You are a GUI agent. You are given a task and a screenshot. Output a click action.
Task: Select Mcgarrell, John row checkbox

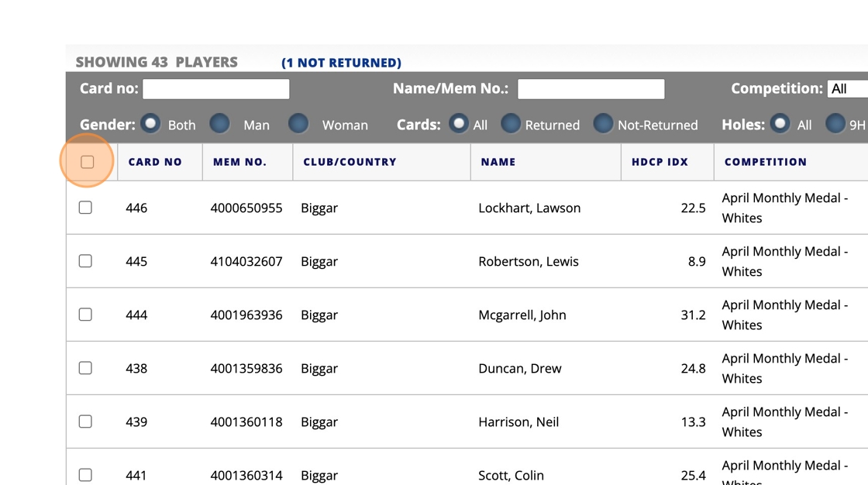pyautogui.click(x=85, y=315)
